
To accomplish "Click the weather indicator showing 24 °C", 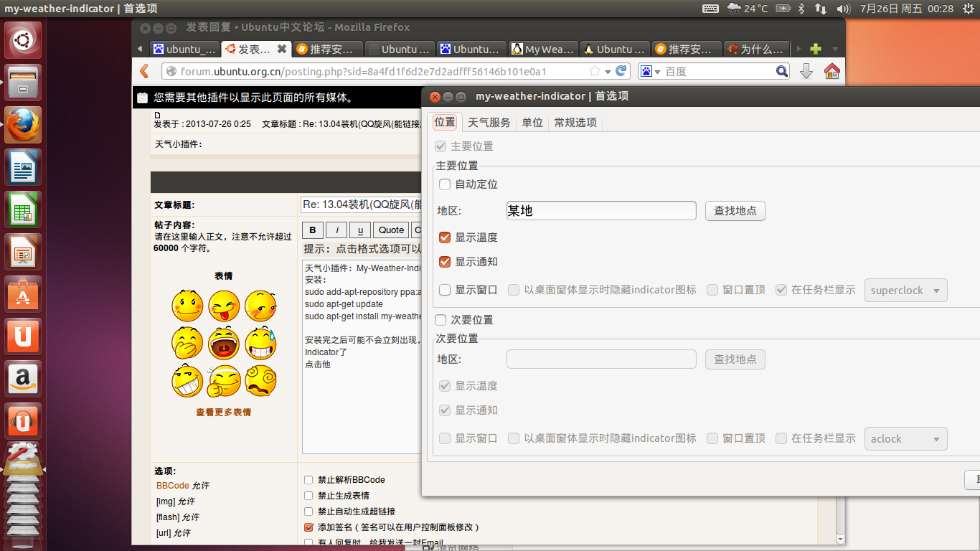I will click(747, 9).
